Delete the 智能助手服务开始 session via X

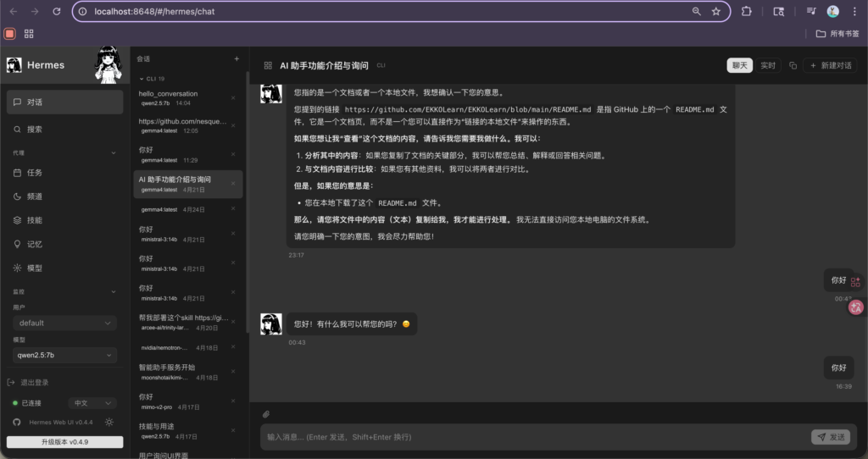click(233, 372)
